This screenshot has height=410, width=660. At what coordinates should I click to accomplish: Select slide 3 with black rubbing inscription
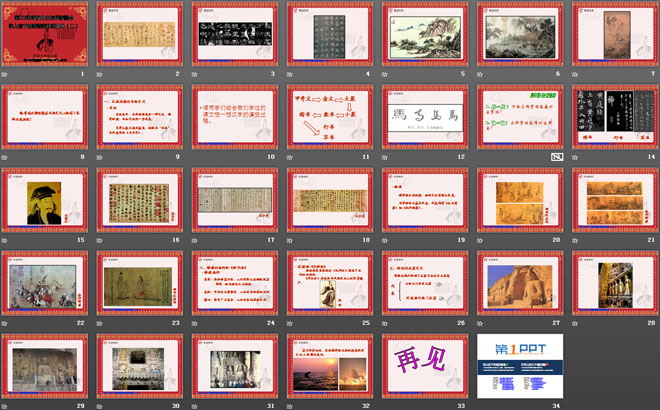coord(235,34)
